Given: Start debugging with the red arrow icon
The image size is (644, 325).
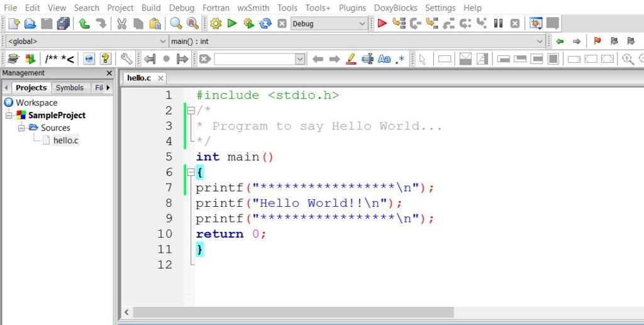Looking at the screenshot, I should tap(382, 24).
